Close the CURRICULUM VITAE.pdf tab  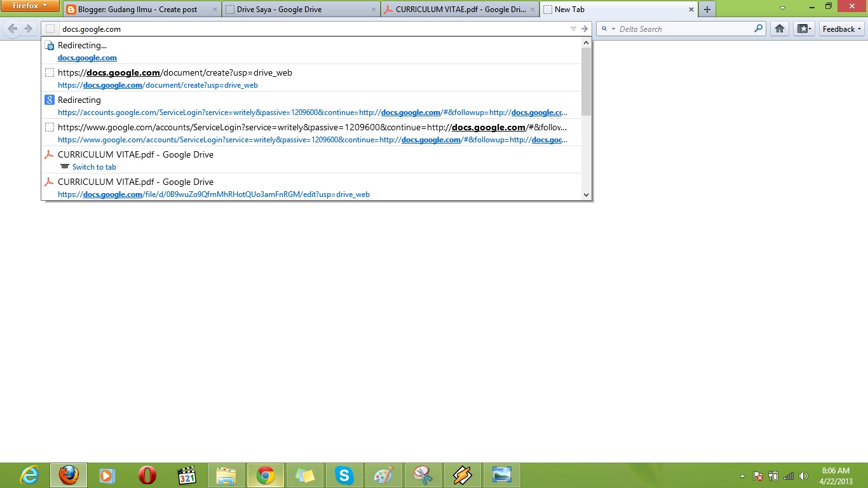click(532, 10)
